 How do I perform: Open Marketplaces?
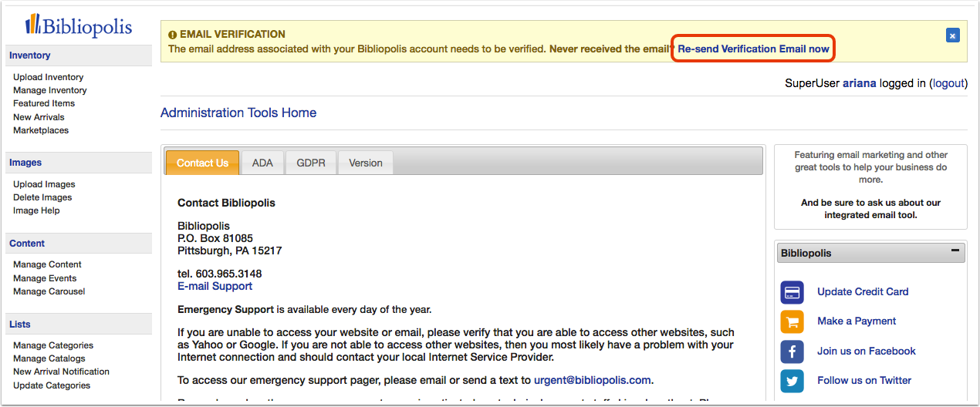pyautogui.click(x=41, y=130)
